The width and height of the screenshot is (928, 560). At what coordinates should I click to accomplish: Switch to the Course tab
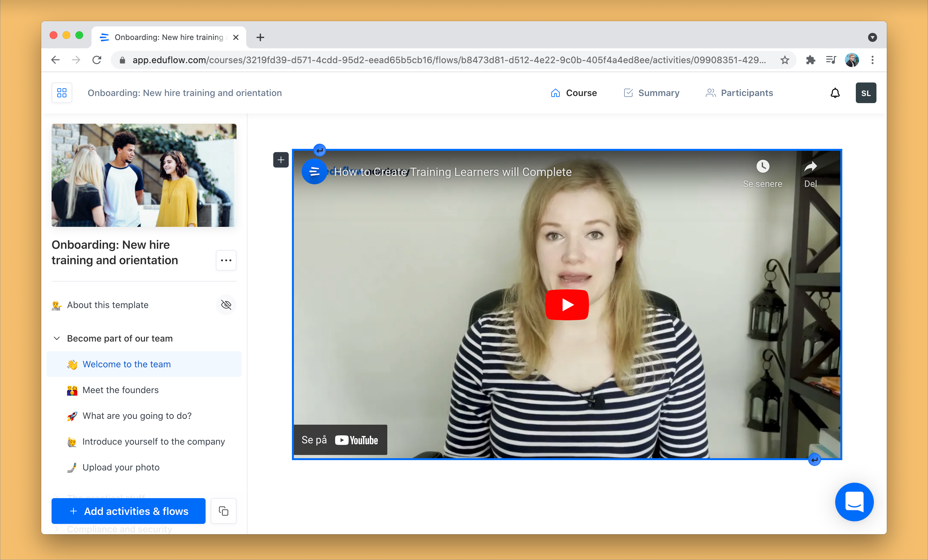[574, 93]
